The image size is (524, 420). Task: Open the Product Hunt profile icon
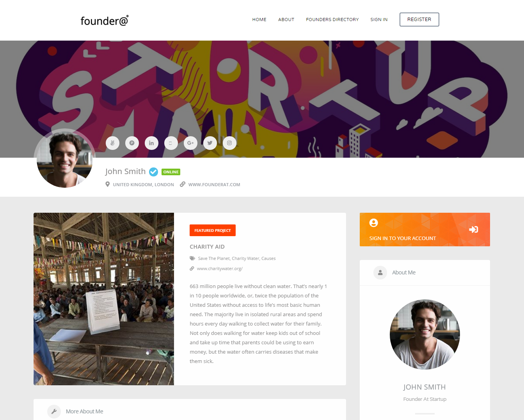coord(132,143)
